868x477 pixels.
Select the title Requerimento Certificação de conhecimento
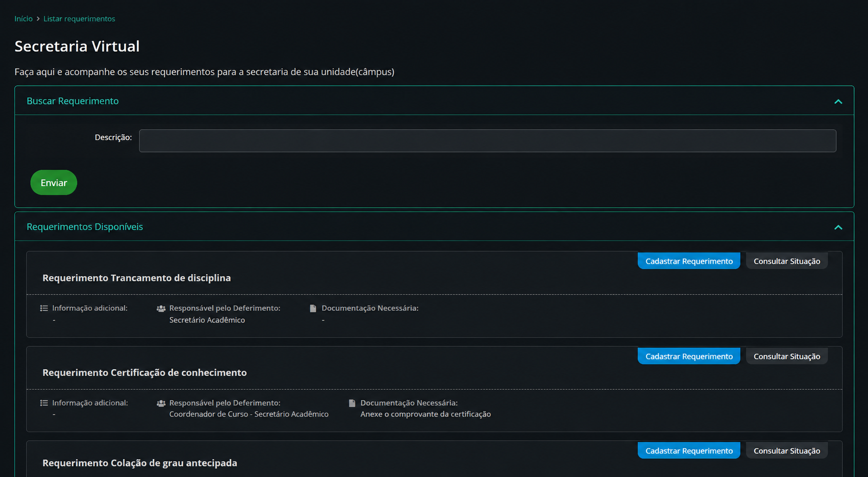tap(145, 373)
